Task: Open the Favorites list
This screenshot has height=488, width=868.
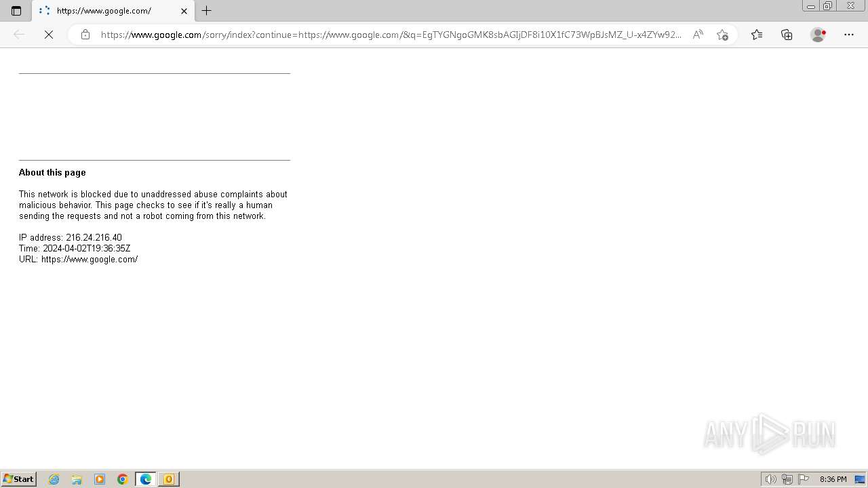Action: point(757,35)
